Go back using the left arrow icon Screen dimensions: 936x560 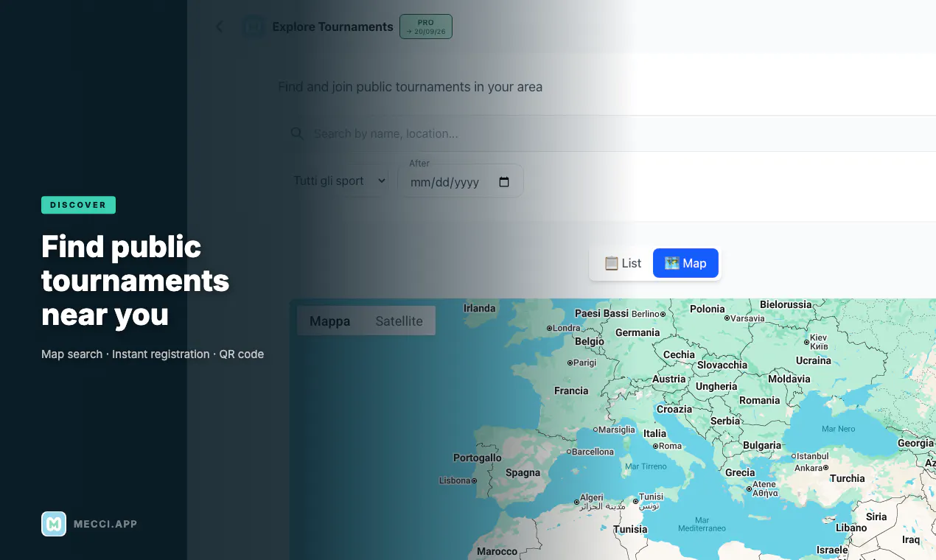(219, 27)
